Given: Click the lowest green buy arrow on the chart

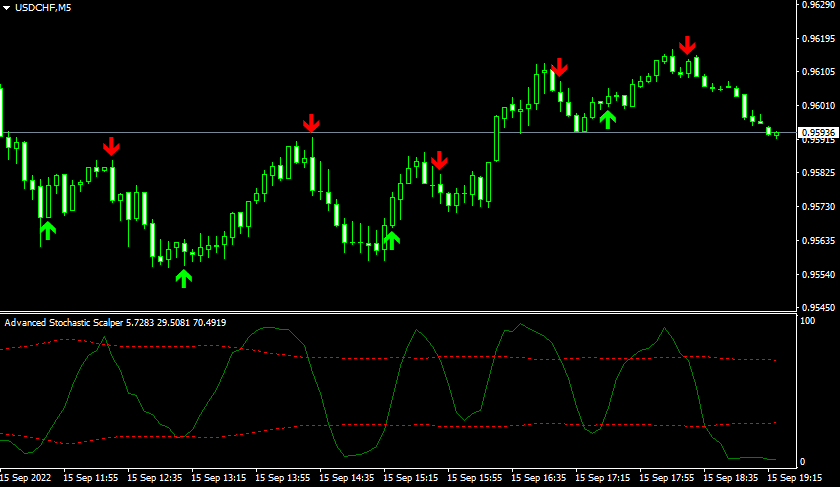Looking at the screenshot, I should coord(183,277).
